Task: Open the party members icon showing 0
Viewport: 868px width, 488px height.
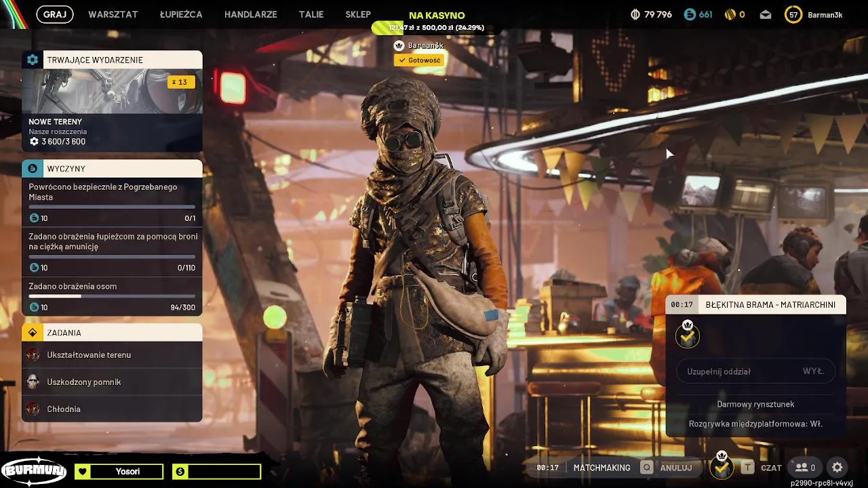Action: [x=806, y=468]
